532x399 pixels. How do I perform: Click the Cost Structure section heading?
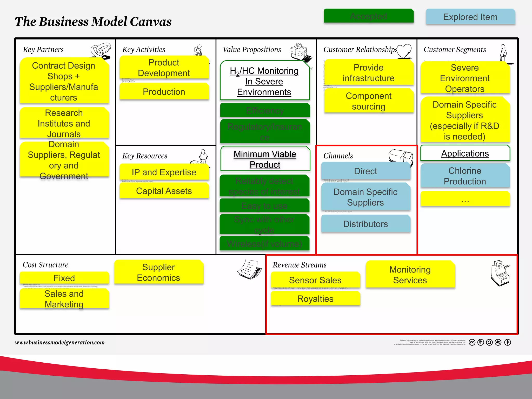(45, 265)
